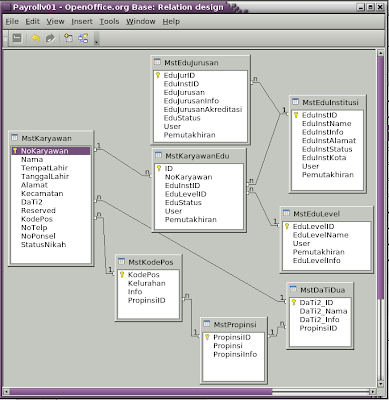Click the MstKaryawanEdu table icon

pos(159,155)
